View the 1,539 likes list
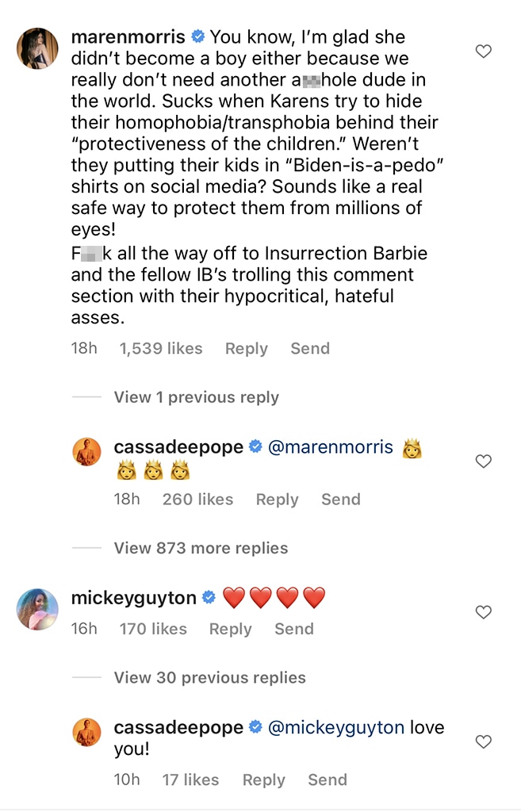 [x=161, y=349]
